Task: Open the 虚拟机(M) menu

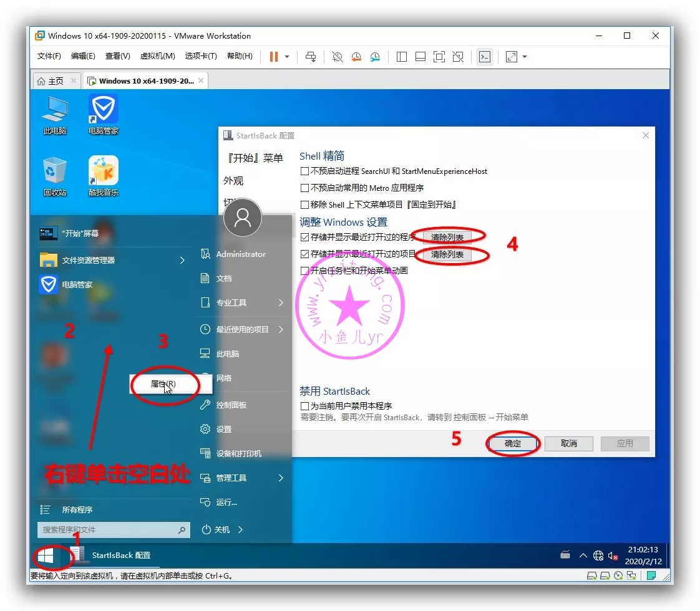Action: coord(157,56)
